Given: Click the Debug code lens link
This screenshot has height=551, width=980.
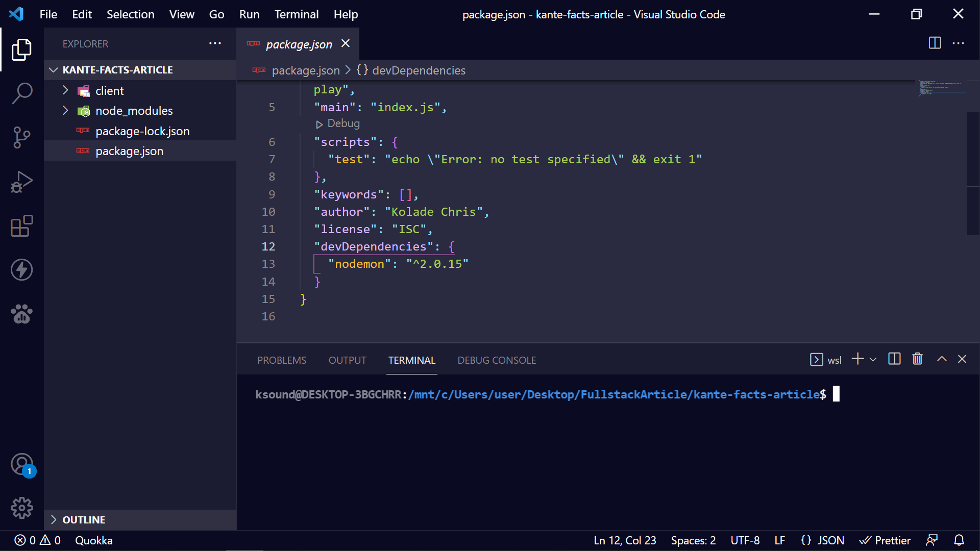Looking at the screenshot, I should [343, 123].
